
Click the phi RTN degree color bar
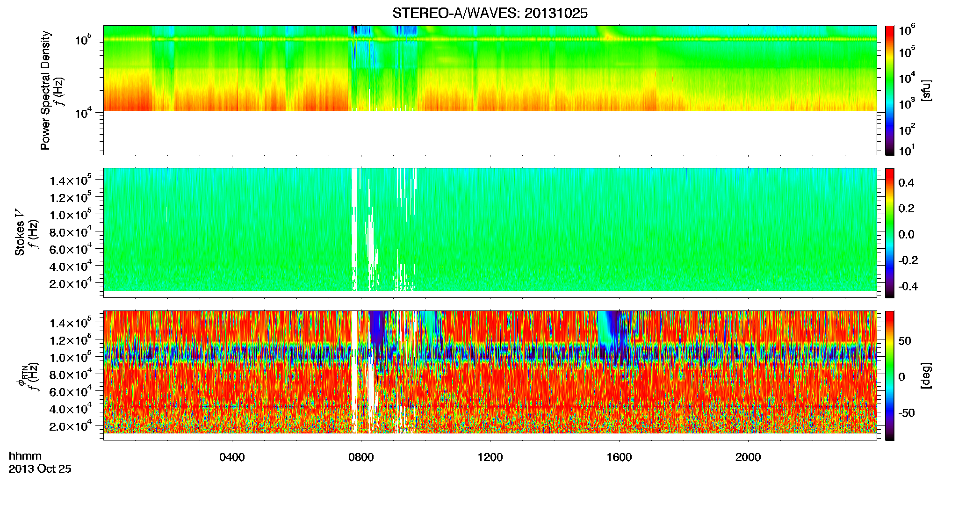[x=890, y=375]
